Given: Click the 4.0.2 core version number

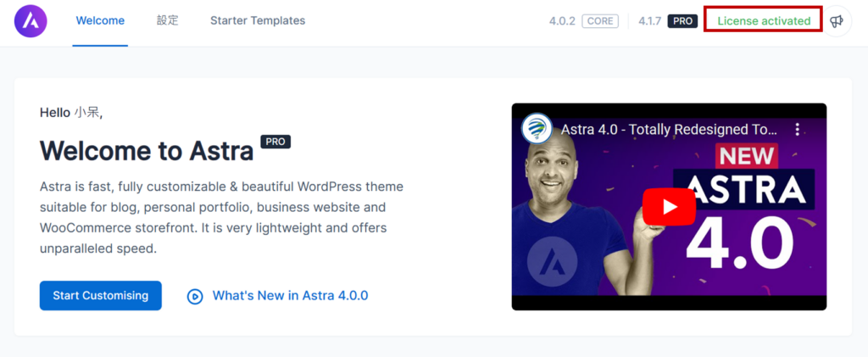Looking at the screenshot, I should coord(563,21).
